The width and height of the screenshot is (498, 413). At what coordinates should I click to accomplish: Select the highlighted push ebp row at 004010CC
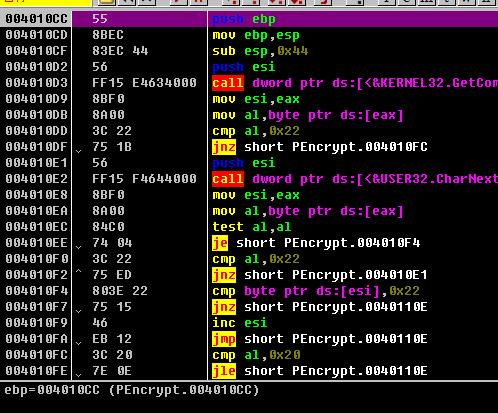coord(249,19)
